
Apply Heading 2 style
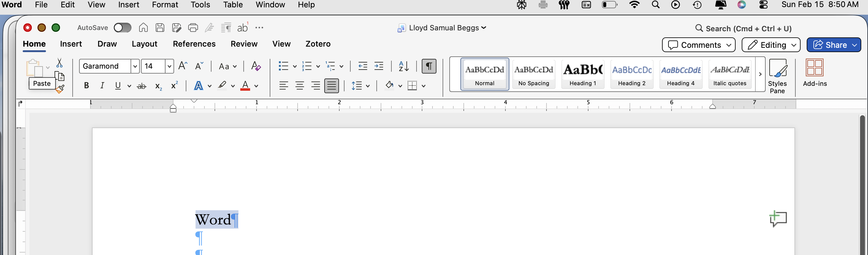coord(632,74)
